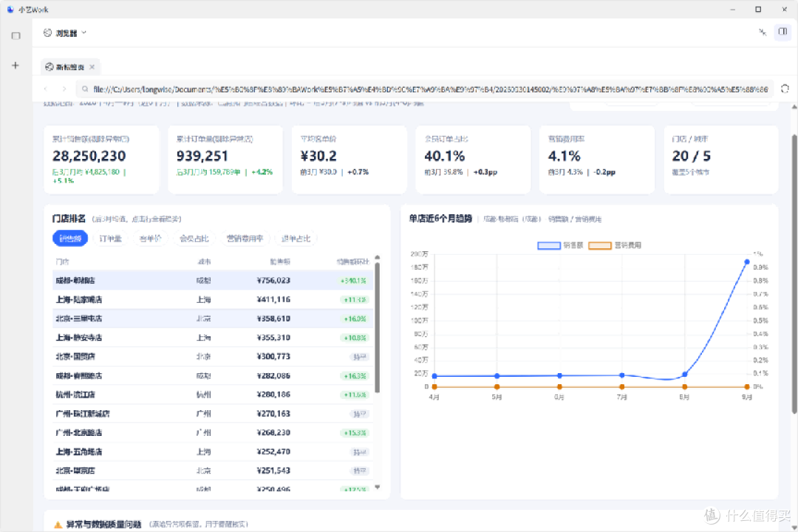798x532 pixels.
Task: Toggle the orange 营销费用 legend swatch
Action: 599,245
